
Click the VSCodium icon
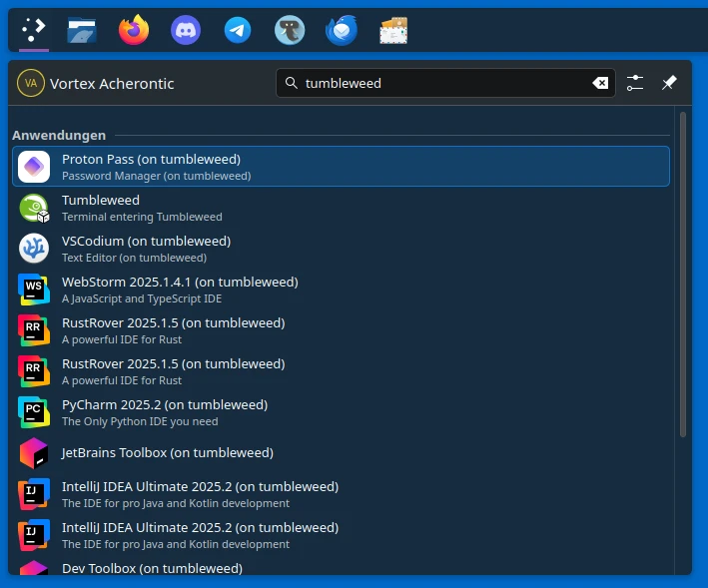pos(34,249)
